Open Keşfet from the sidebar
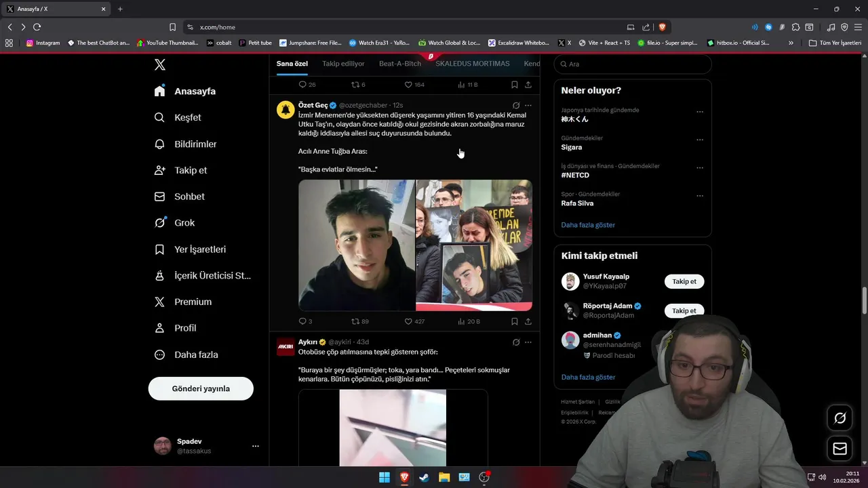868x488 pixels. tap(178, 117)
